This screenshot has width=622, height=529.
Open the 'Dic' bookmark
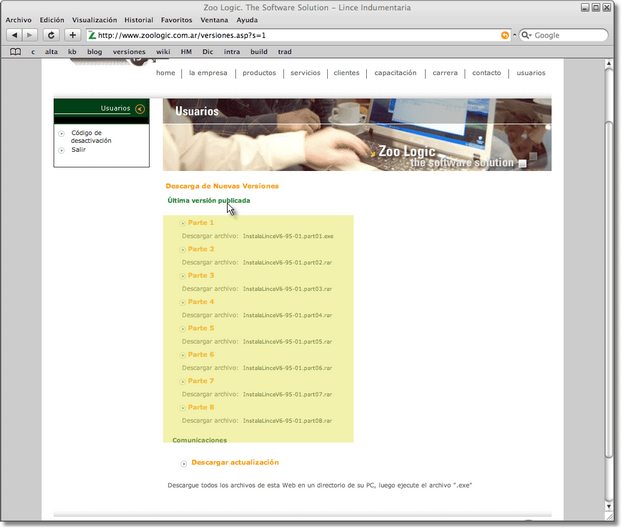click(207, 52)
